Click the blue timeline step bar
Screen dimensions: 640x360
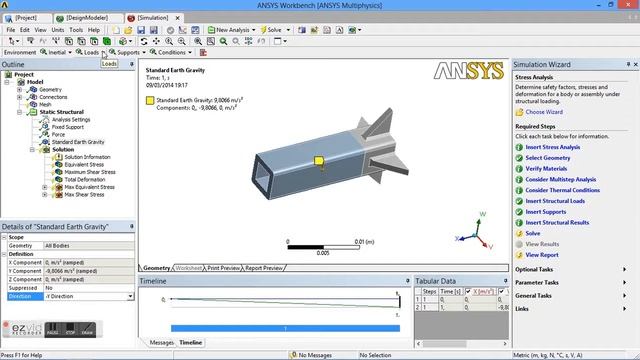(285, 328)
